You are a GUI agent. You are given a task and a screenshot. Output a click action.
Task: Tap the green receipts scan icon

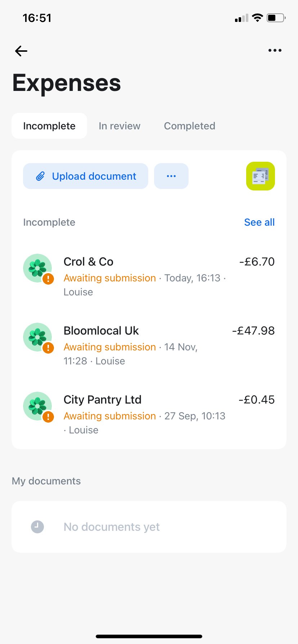click(261, 176)
